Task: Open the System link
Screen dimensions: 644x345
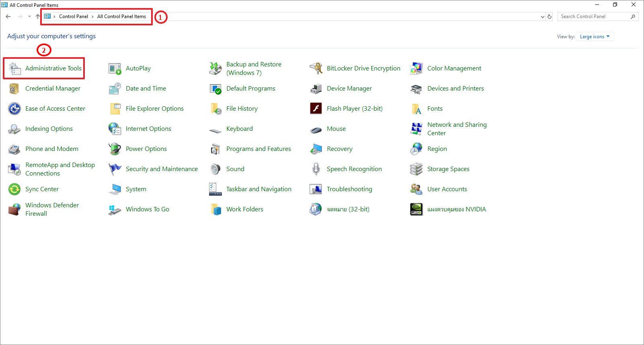Action: [x=136, y=189]
